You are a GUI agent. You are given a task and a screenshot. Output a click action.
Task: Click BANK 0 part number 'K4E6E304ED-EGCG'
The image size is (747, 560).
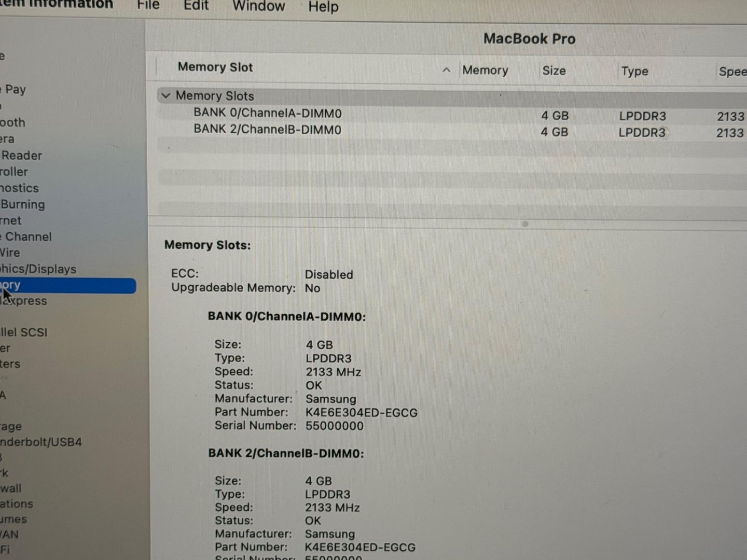point(362,412)
